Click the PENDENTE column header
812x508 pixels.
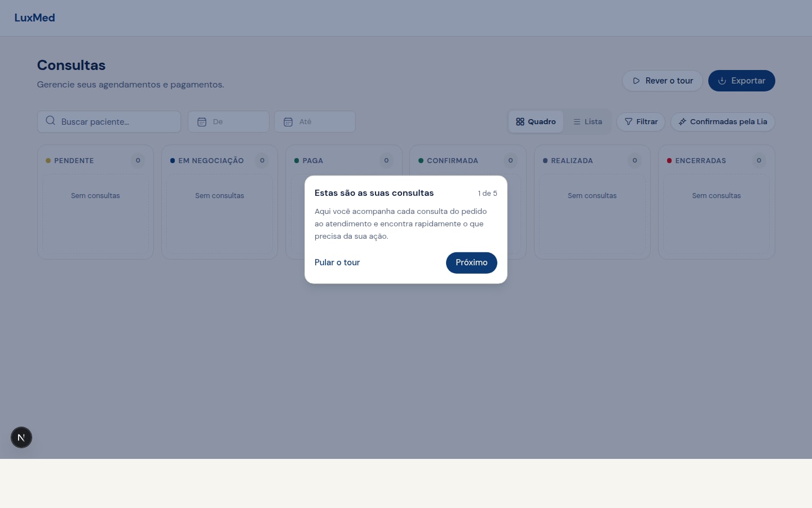[74, 161]
